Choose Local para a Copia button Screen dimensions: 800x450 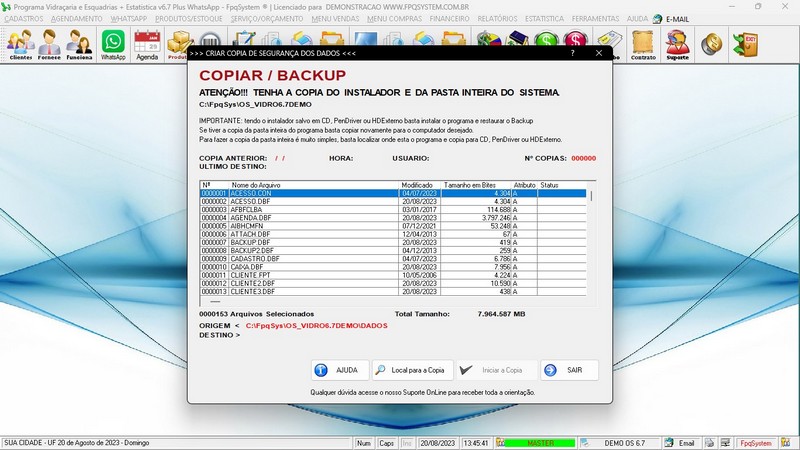(413, 370)
